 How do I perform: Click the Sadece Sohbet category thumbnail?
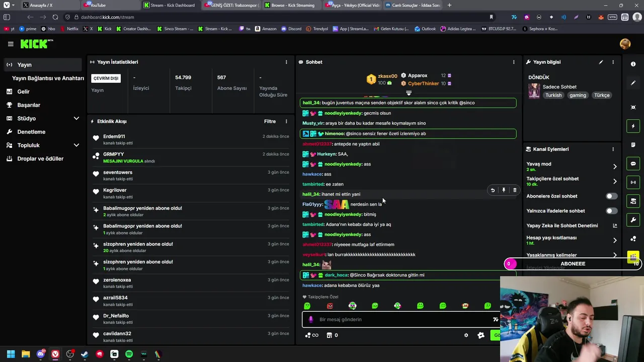tap(534, 91)
